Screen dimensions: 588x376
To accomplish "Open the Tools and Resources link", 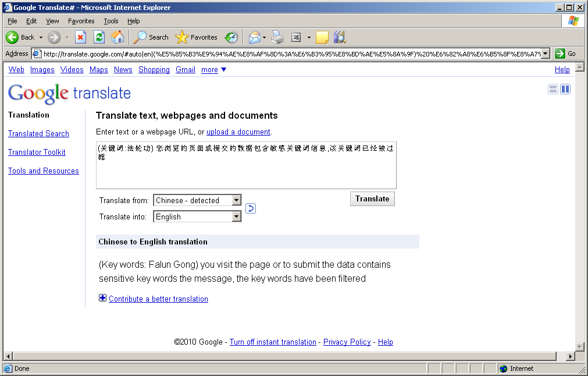I will pyautogui.click(x=44, y=171).
